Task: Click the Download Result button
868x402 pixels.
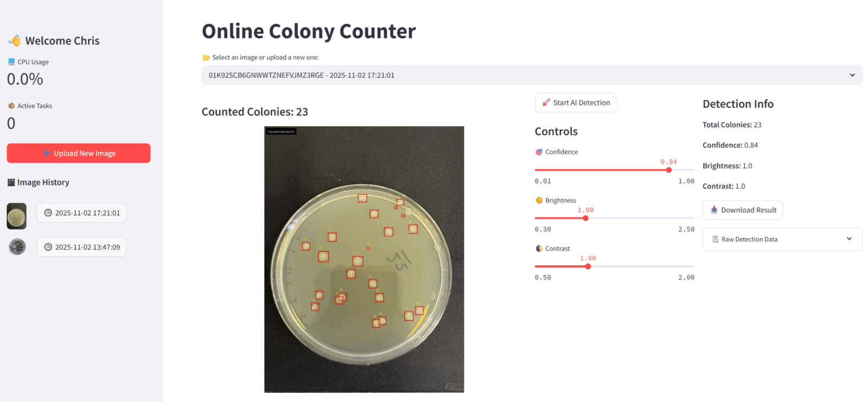Action: (x=742, y=210)
